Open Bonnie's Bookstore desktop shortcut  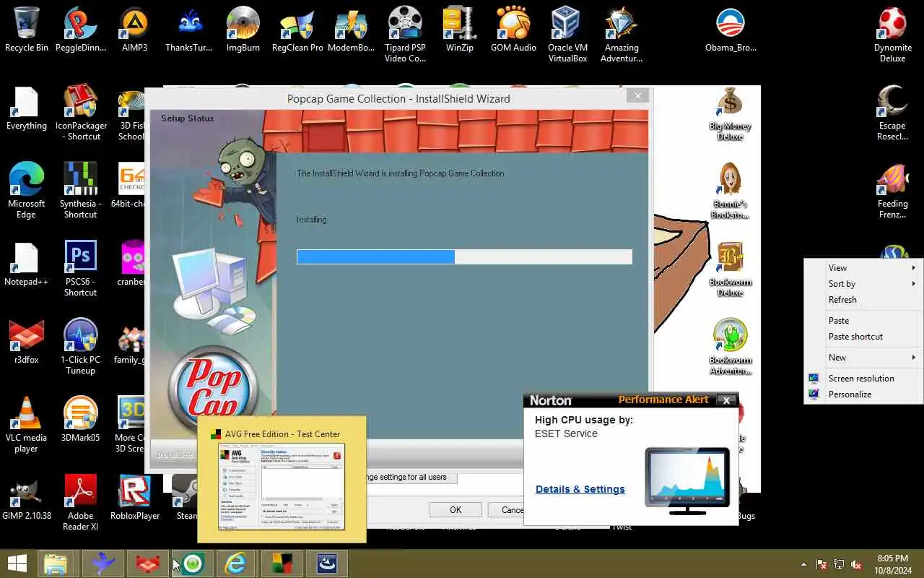coord(730,191)
